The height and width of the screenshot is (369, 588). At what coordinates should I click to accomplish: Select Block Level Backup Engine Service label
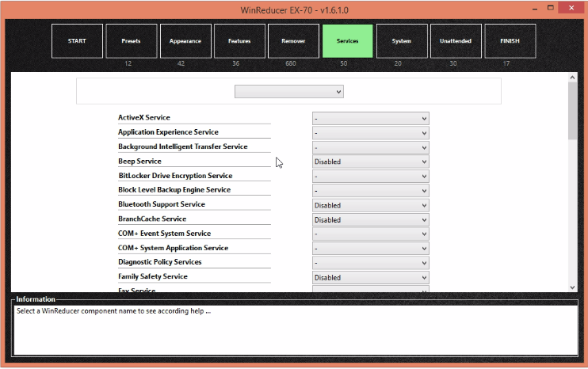[174, 189]
